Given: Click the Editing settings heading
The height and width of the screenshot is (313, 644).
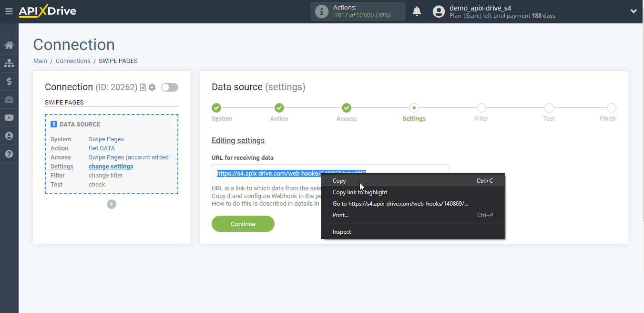Looking at the screenshot, I should click(x=238, y=141).
